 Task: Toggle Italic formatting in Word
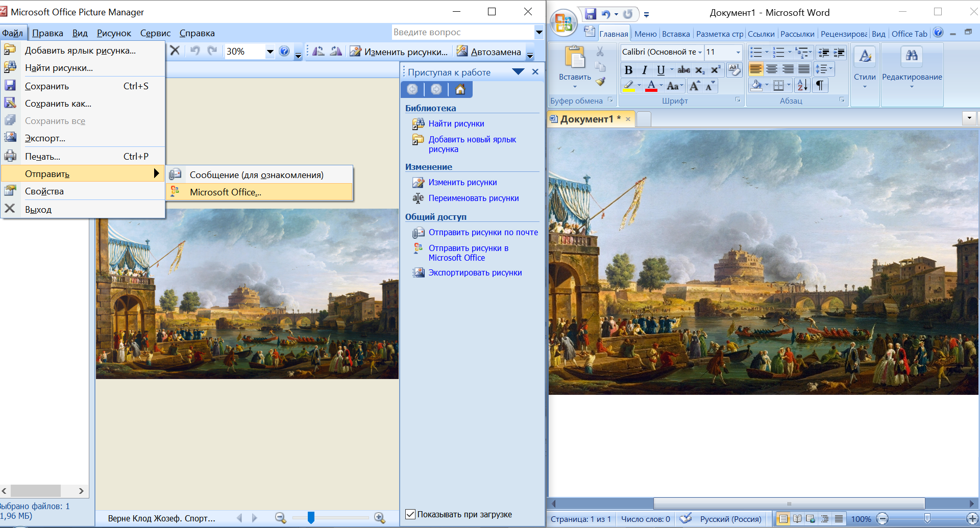tap(644, 70)
